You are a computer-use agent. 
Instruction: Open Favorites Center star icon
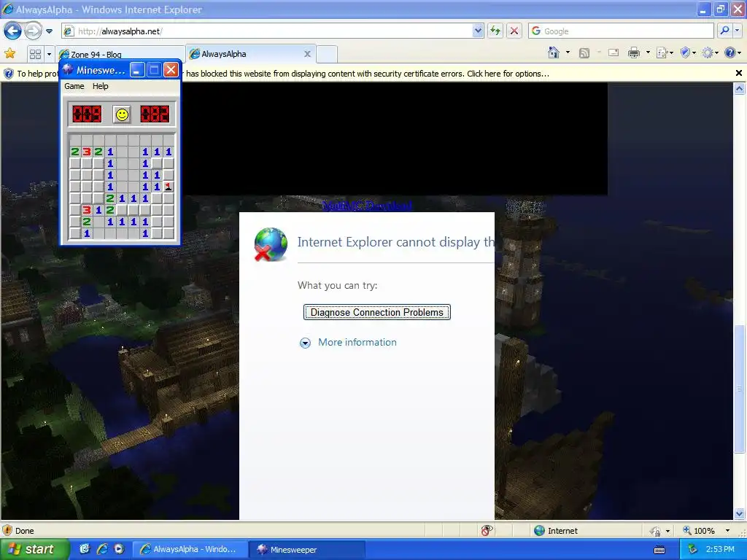9,54
